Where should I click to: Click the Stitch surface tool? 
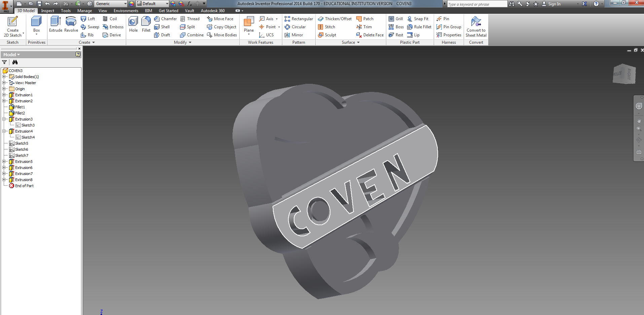327,27
